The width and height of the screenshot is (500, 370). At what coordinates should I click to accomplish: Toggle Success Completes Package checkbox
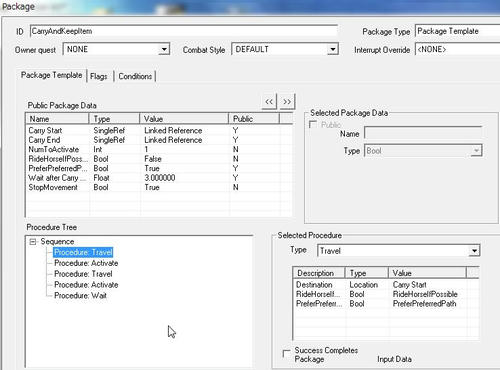(x=286, y=353)
